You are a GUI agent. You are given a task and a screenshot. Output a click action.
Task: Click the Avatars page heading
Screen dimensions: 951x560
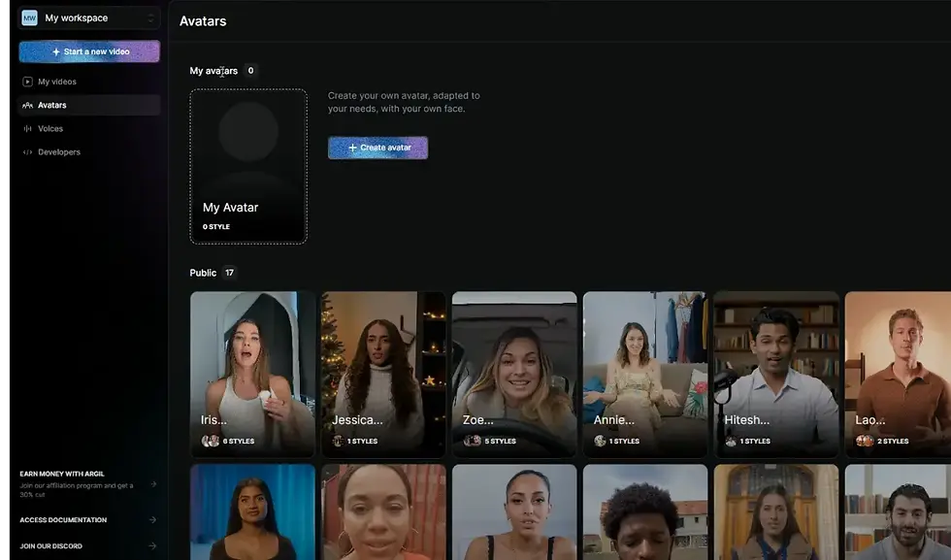[203, 21]
